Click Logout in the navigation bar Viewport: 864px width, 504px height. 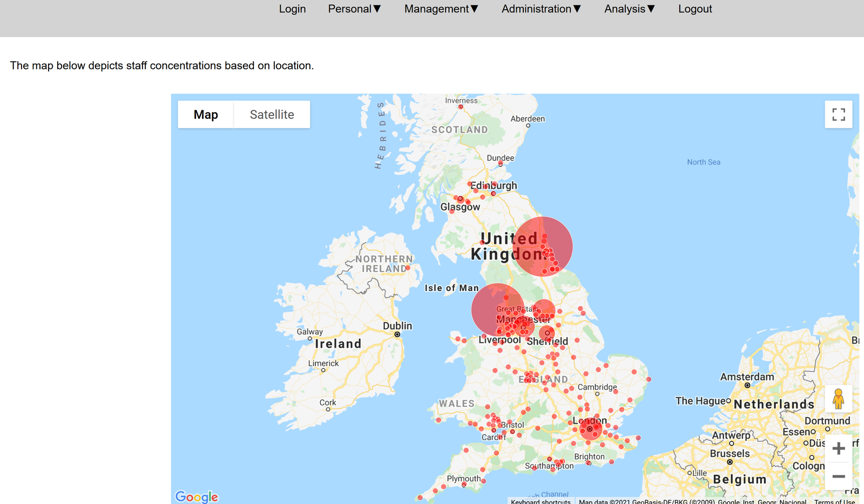695,9
